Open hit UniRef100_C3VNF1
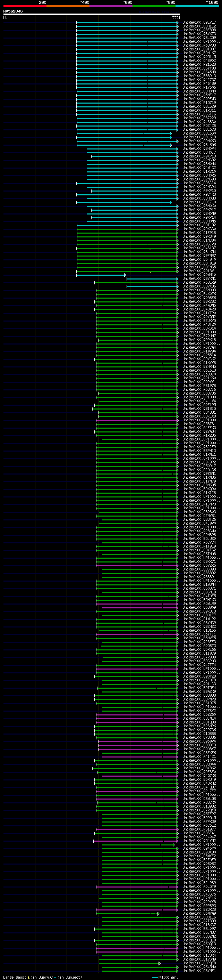Viewport: 222px width, 980px height. 199,971
